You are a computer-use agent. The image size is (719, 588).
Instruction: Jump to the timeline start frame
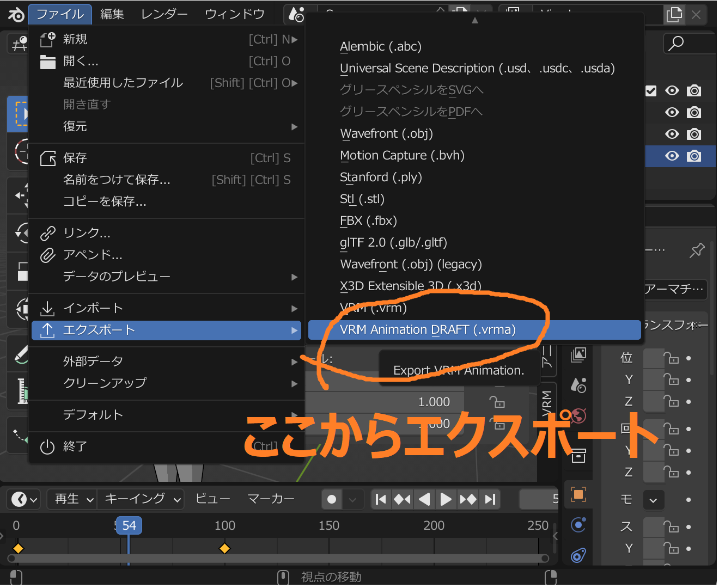pos(381,499)
